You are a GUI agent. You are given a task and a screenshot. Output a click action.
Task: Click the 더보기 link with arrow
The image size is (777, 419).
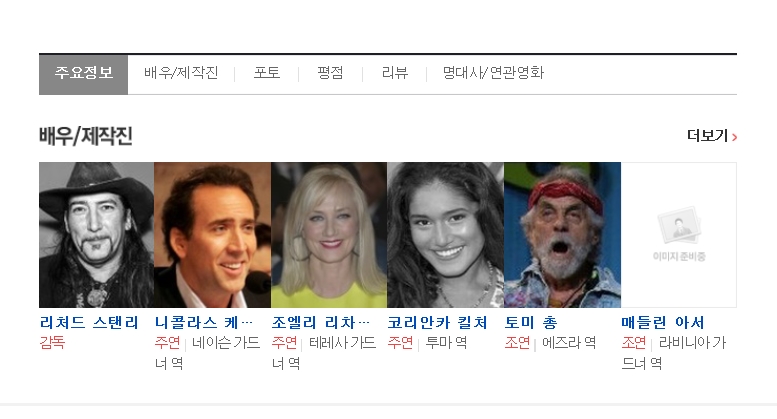click(x=712, y=136)
